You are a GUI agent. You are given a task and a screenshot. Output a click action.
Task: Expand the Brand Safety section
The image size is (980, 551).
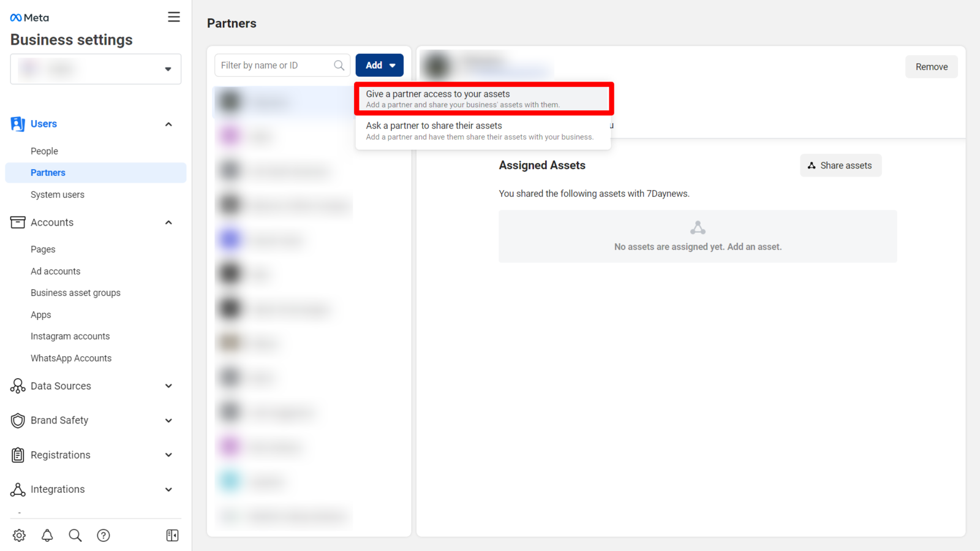pos(168,420)
